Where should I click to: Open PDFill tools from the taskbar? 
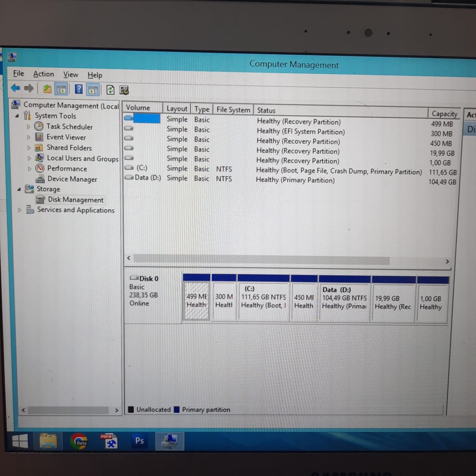(109, 441)
